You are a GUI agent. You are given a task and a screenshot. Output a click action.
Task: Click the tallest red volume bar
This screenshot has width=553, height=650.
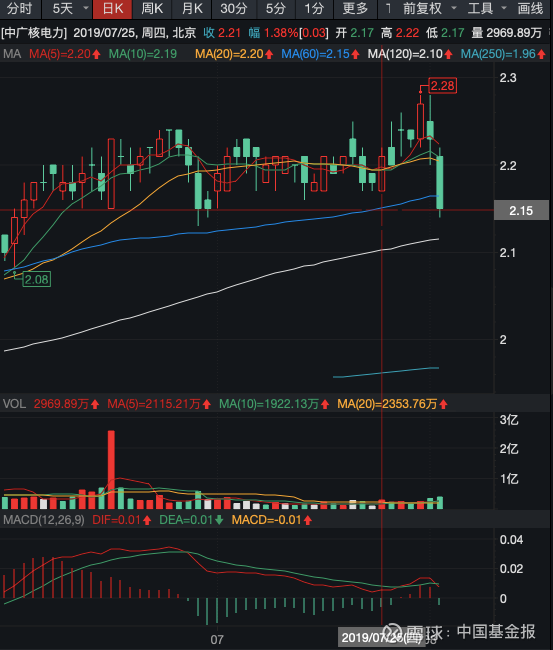pyautogui.click(x=111, y=470)
